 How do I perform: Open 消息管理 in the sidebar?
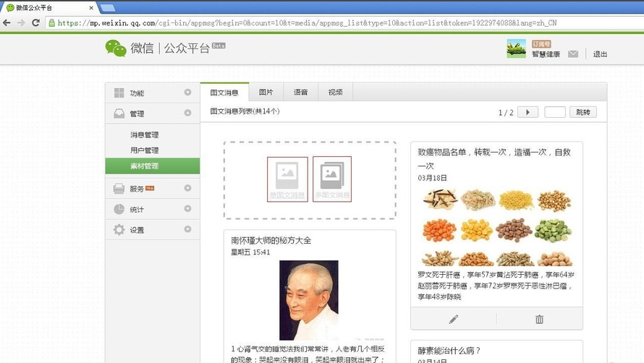(x=144, y=134)
